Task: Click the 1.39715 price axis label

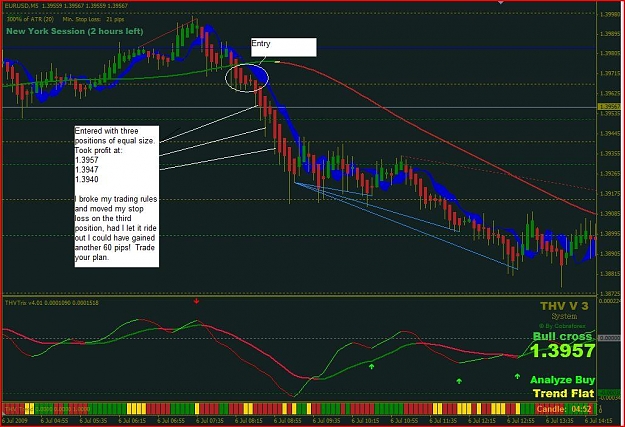Action: pos(610,74)
